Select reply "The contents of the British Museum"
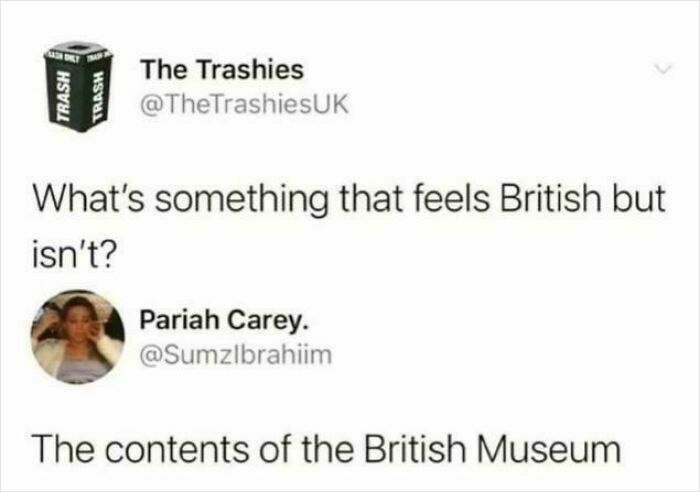This screenshot has height=492, width=700. [x=327, y=448]
